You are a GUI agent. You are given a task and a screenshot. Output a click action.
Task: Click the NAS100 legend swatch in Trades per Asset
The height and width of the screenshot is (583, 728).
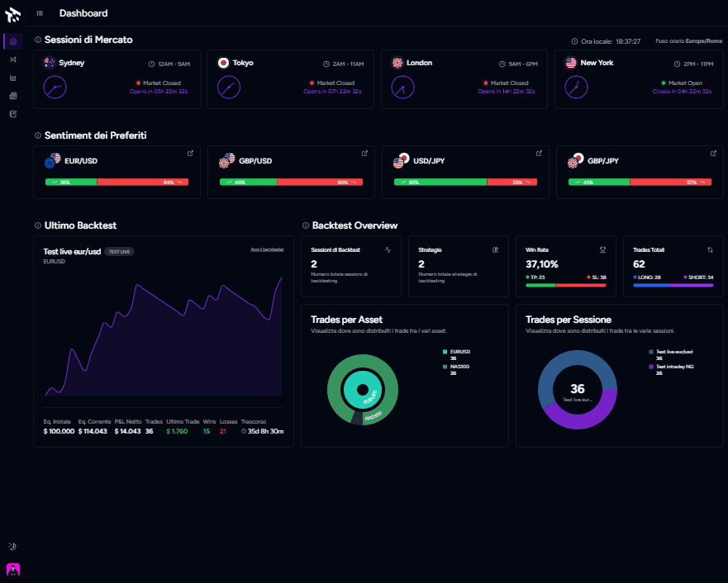pos(445,367)
